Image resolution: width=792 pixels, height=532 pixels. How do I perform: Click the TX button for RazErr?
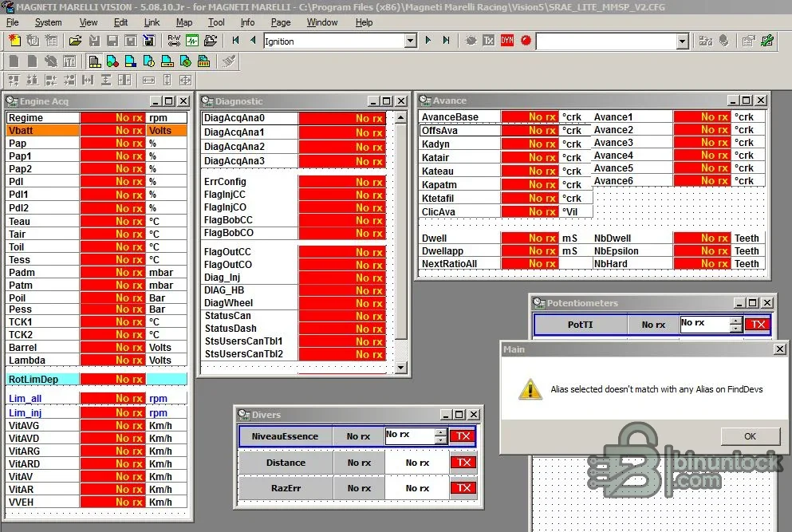click(463, 488)
